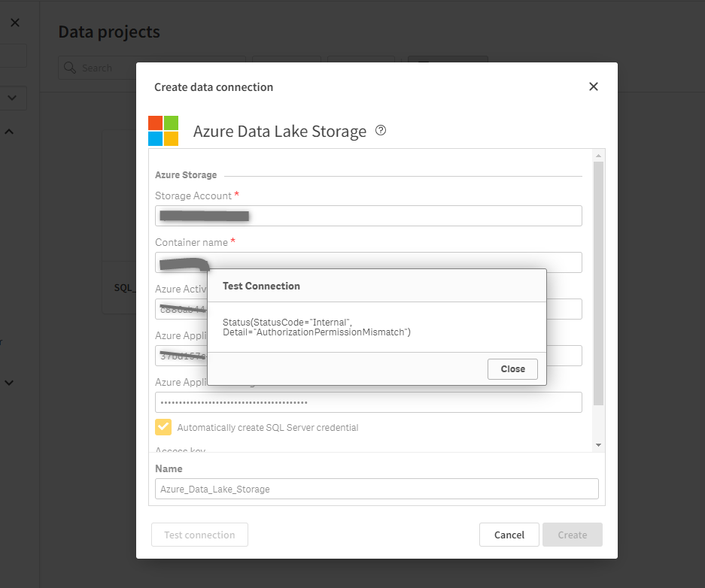705x588 pixels.
Task: Click the connection Name input field
Action: click(x=377, y=489)
